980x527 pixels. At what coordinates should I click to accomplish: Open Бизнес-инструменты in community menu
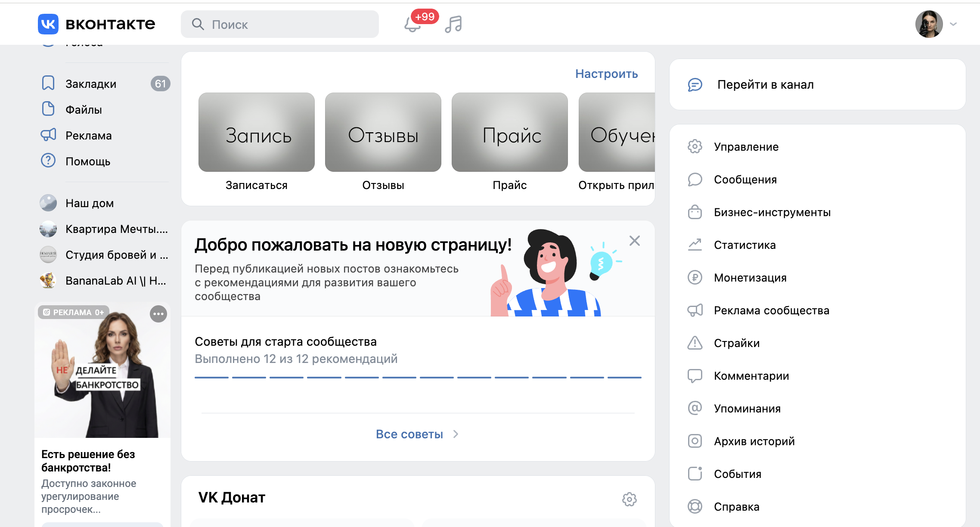817,212
